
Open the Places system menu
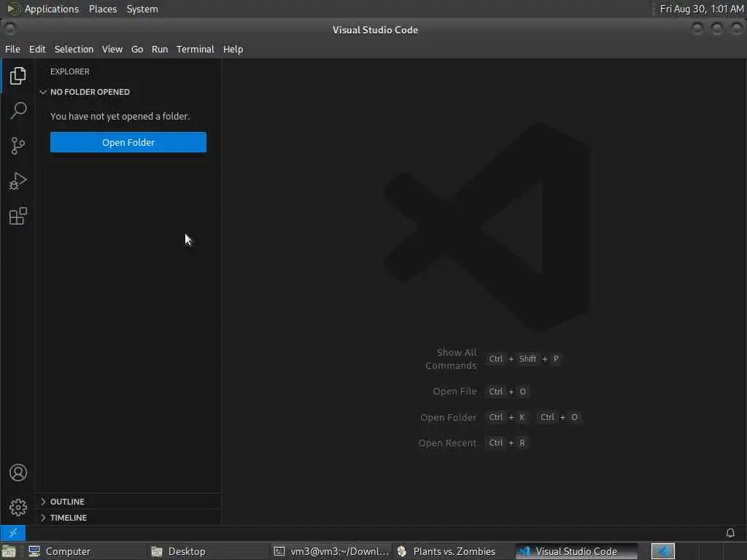coord(103,9)
